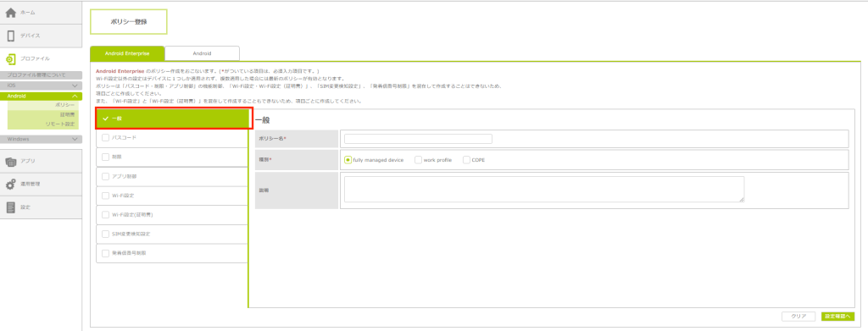The width and height of the screenshot is (868, 331).
Task: Open プロファイル管理について entry
Action: (41, 74)
